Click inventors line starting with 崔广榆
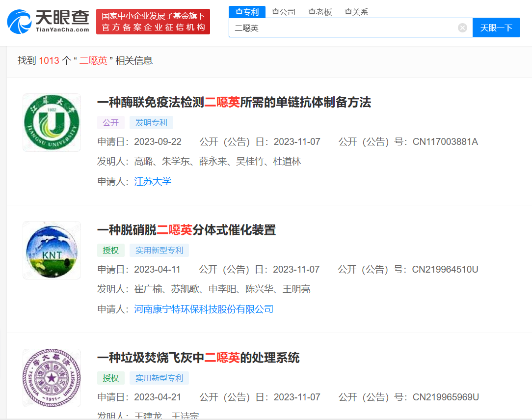This screenshot has height=420, width=532. point(204,289)
